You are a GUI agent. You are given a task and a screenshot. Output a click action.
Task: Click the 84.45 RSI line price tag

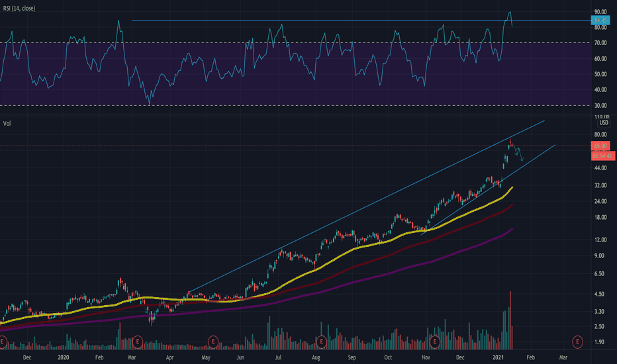[x=600, y=20]
